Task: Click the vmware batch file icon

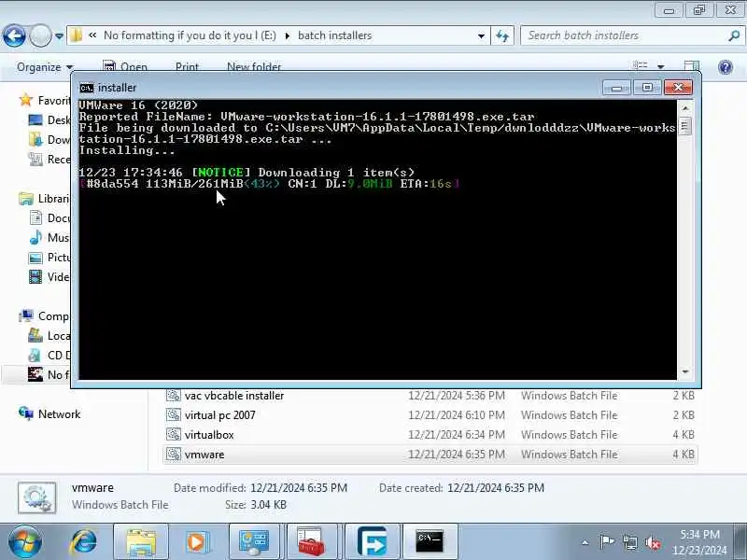Action: [174, 455]
